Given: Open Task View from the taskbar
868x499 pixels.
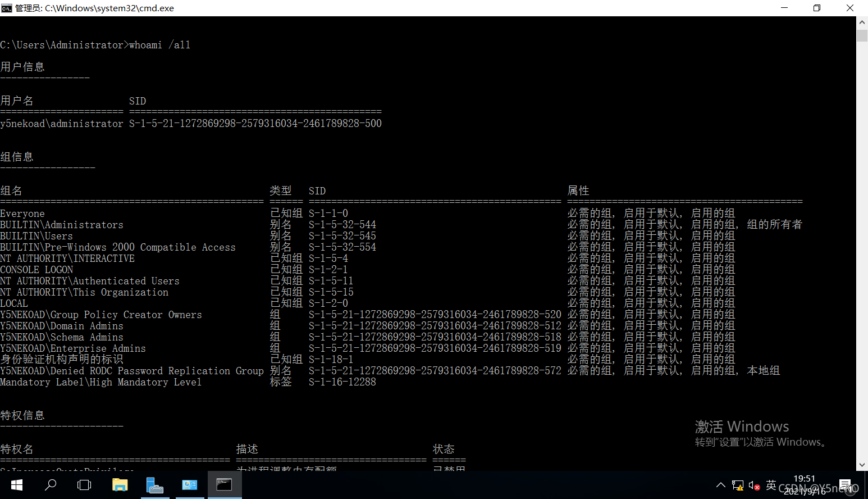Looking at the screenshot, I should pyautogui.click(x=84, y=485).
